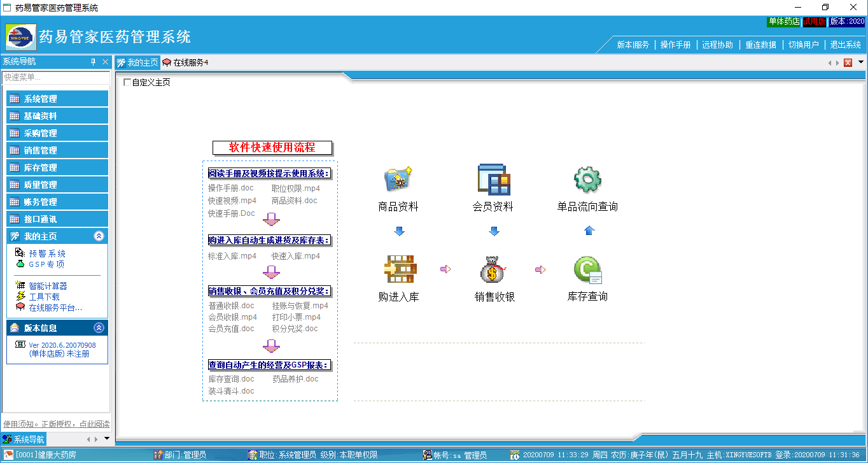Click the 重连数据 link
Viewport: 868px width, 463px height.
760,45
